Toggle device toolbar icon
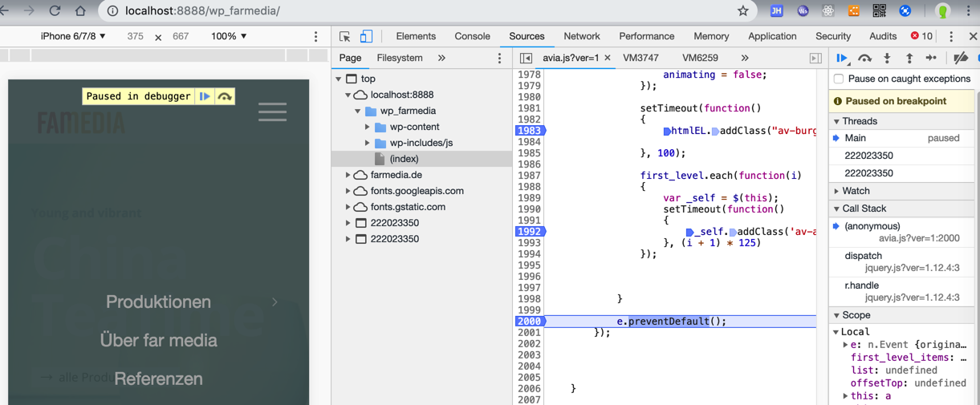 coord(366,36)
